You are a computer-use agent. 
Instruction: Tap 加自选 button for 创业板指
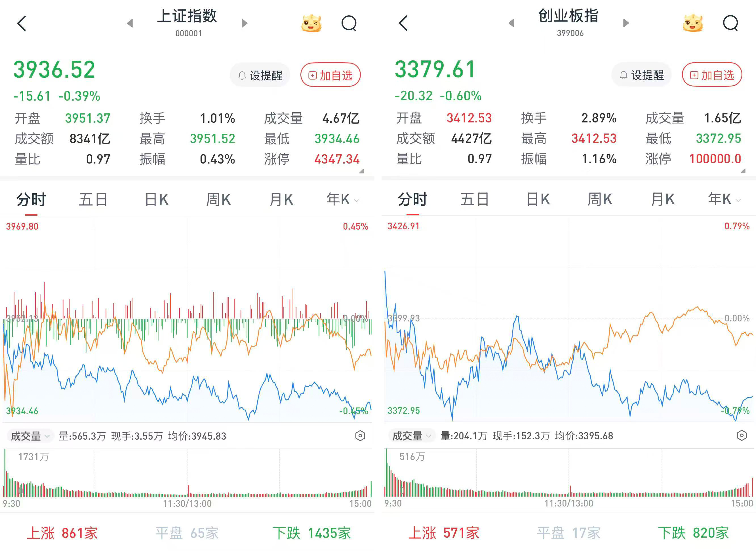[712, 75]
